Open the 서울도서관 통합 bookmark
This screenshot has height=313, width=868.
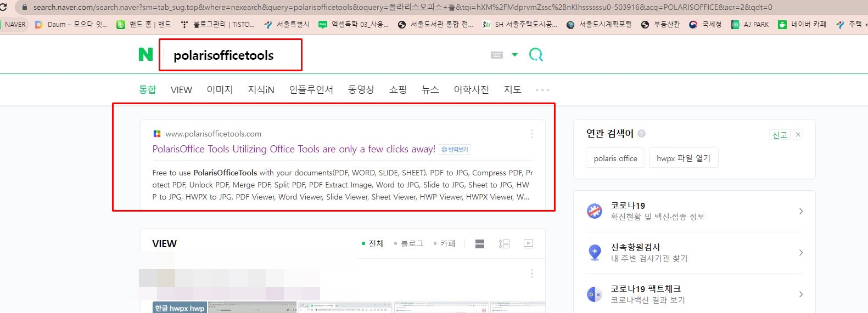(435, 25)
